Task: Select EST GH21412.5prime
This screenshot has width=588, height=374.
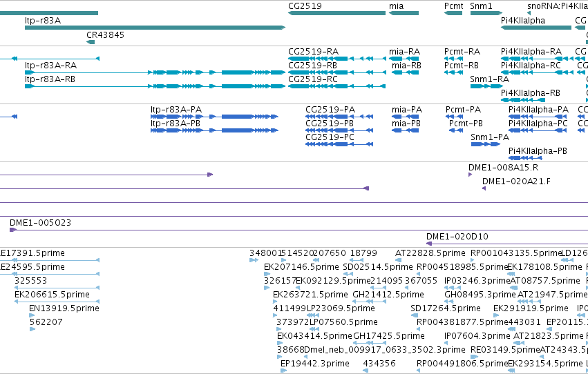Action: (370, 302)
